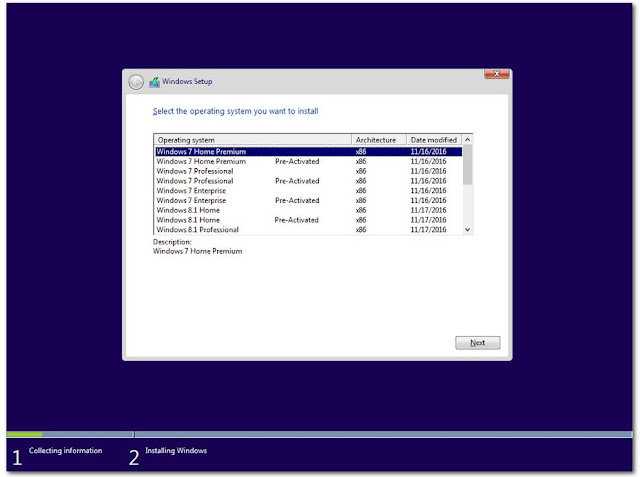Select the Windows 8.1 Professional row
Viewport: 640px width, 477px height.
309,230
